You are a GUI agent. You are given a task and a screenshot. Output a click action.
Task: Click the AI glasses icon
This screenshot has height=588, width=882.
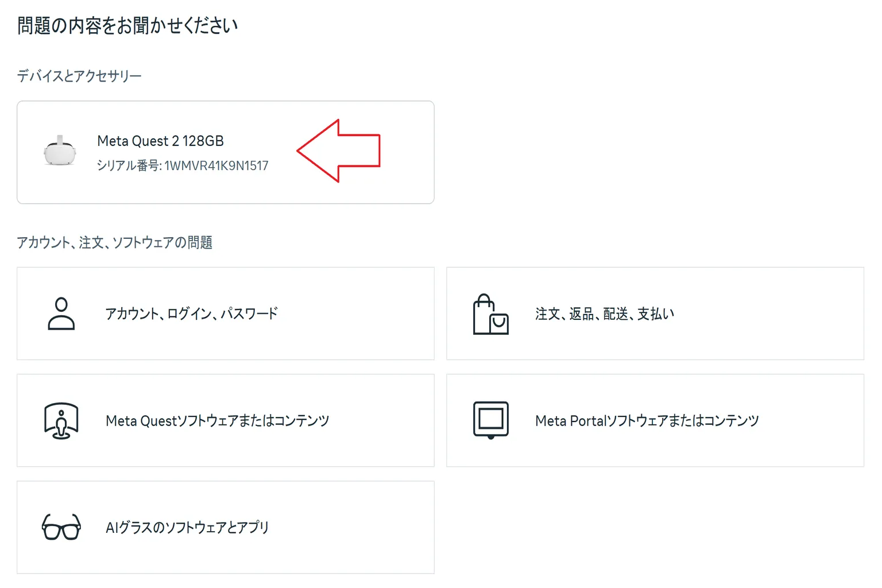[61, 527]
